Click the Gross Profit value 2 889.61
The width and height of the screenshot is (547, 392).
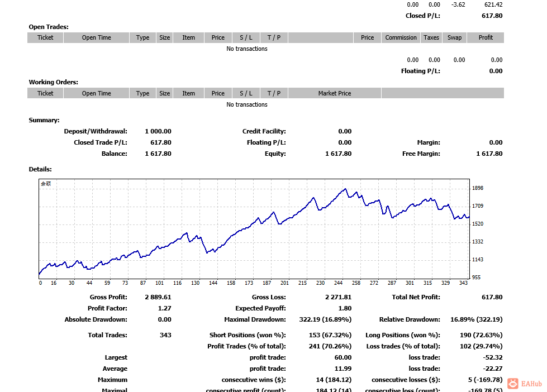click(x=158, y=298)
